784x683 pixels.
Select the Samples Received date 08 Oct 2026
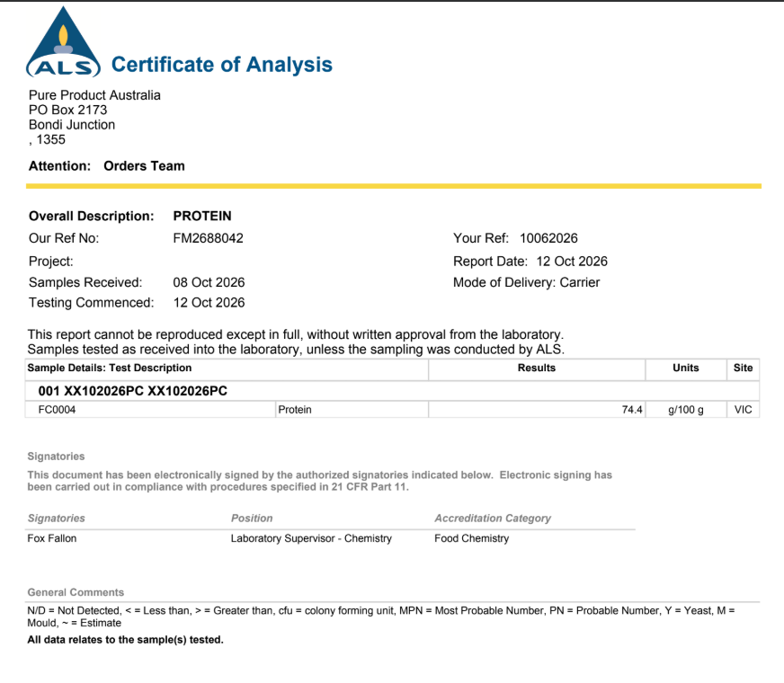209,282
